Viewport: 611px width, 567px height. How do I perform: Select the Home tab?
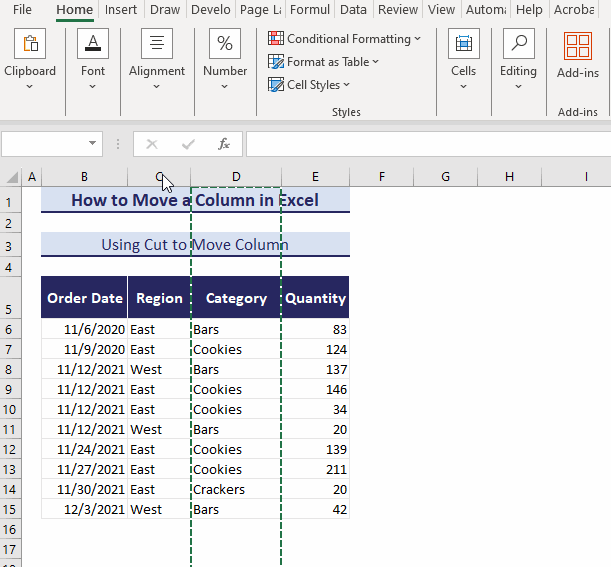coord(74,9)
